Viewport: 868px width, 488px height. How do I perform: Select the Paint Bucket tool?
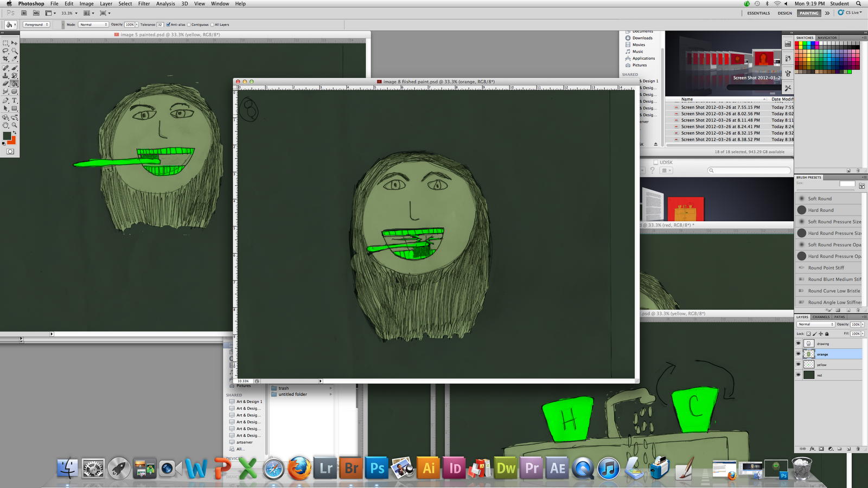(15, 84)
